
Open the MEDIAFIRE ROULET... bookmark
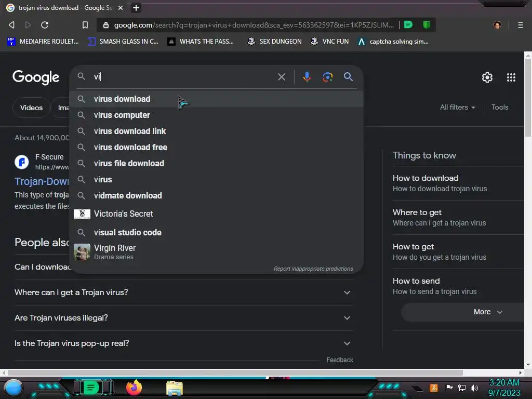tap(43, 42)
